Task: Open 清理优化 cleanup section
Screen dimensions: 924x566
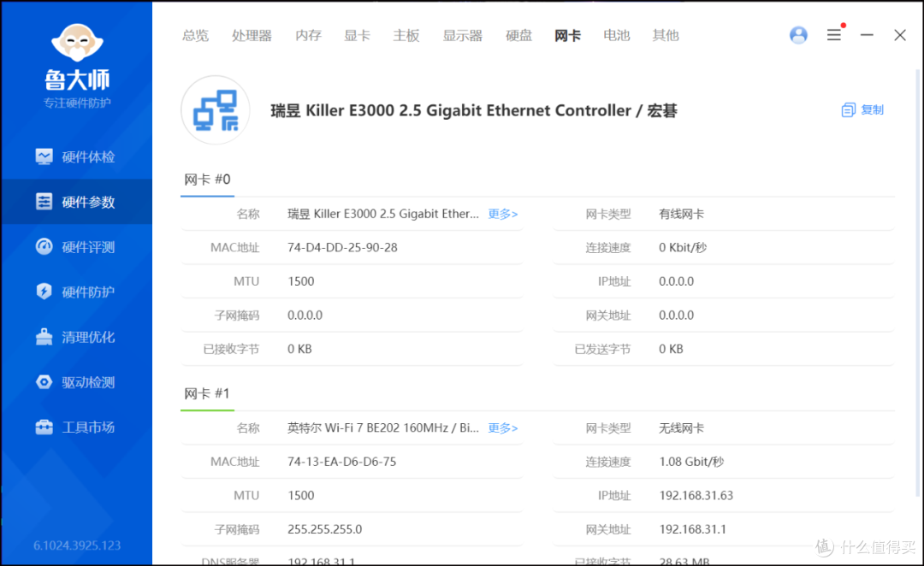Action: point(76,337)
